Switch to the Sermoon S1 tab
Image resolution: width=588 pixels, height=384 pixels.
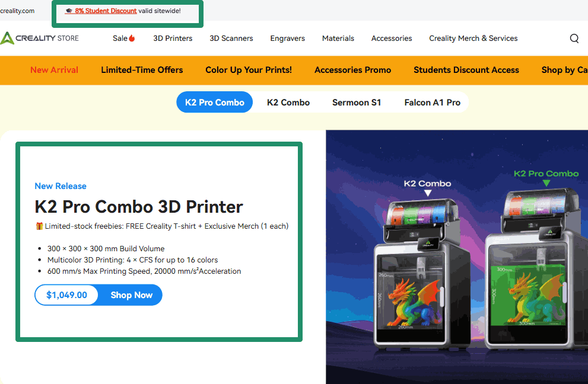pos(356,103)
